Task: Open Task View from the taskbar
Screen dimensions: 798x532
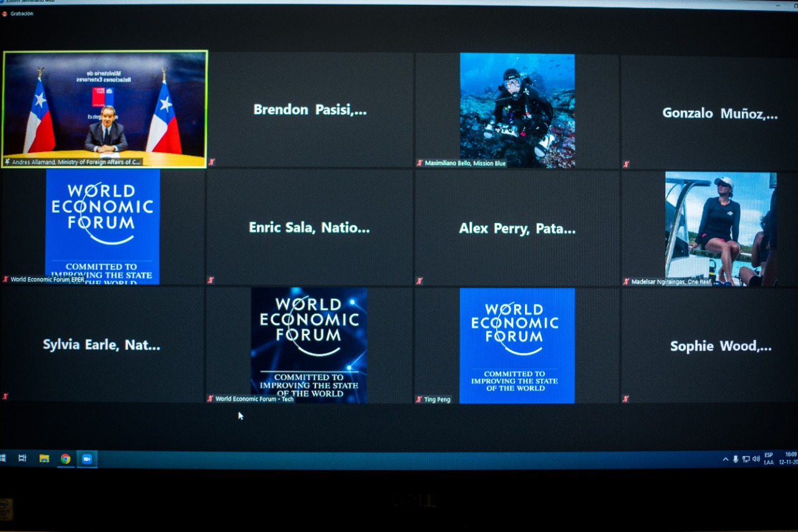Action: 22,458
